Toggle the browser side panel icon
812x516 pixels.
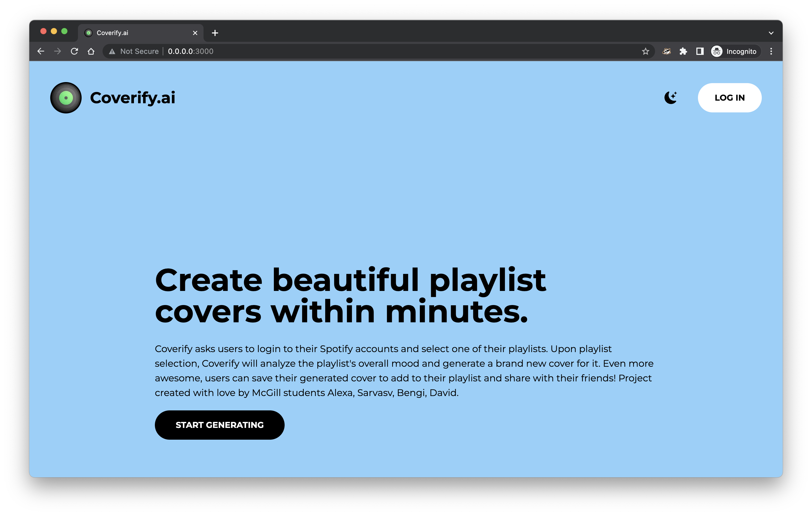coord(700,51)
